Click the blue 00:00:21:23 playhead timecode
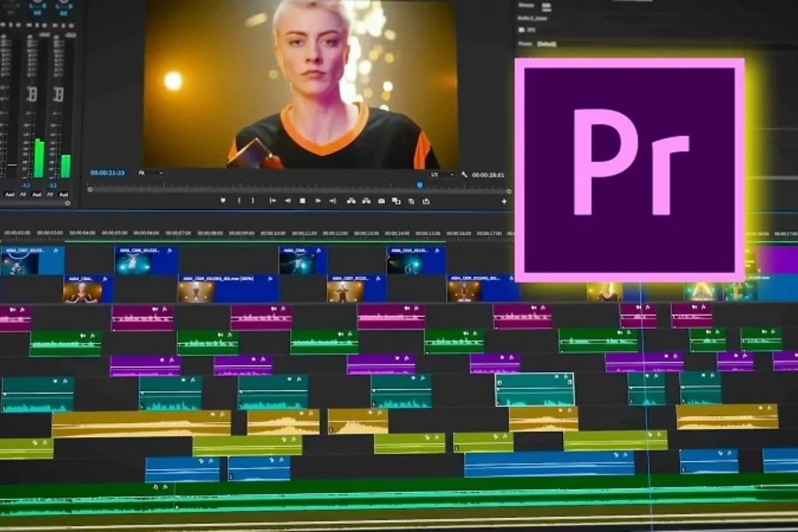The height and width of the screenshot is (532, 798). tap(107, 173)
